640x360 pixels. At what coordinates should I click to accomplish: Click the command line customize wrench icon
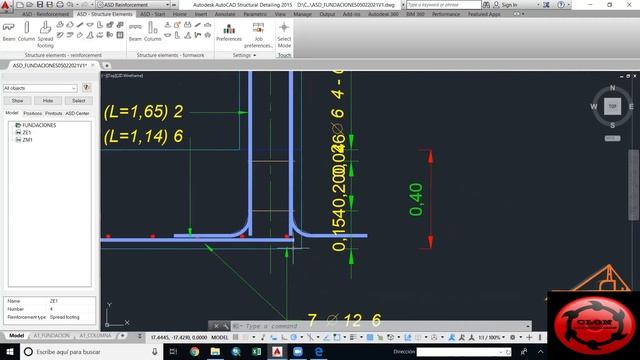[225, 326]
